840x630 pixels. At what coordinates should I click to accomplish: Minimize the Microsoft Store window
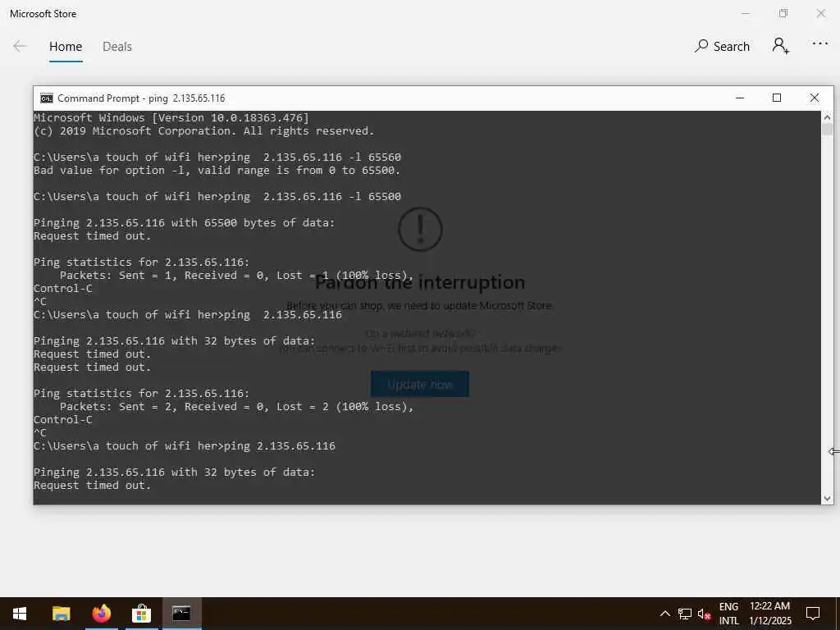[745, 13]
